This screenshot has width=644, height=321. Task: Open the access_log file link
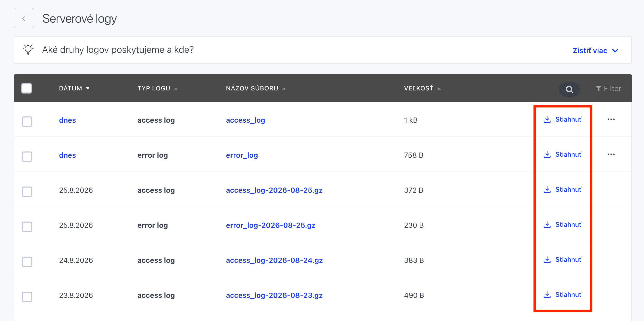[x=245, y=120]
